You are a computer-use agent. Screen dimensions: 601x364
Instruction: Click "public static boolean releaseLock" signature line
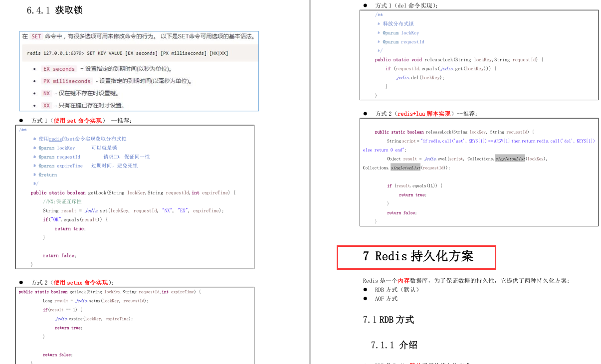pyautogui.click(x=454, y=132)
